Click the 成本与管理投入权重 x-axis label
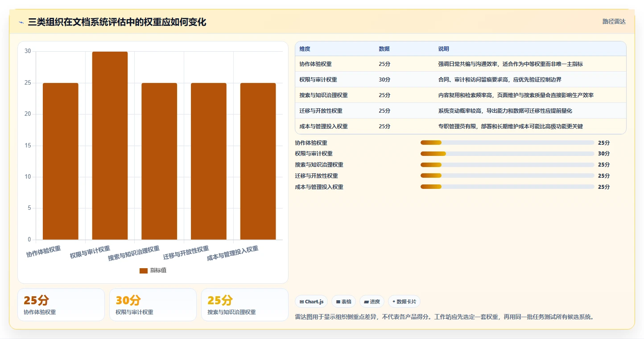The image size is (644, 339). pyautogui.click(x=233, y=253)
